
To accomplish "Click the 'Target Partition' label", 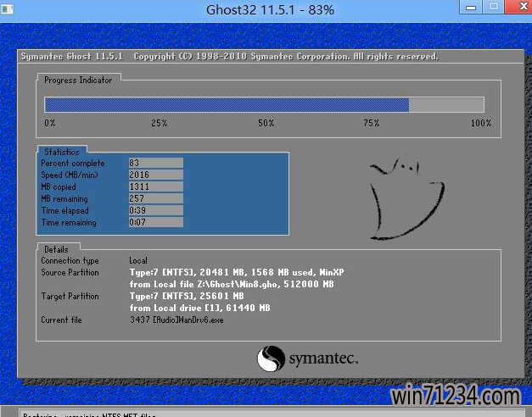I will (x=70, y=296).
